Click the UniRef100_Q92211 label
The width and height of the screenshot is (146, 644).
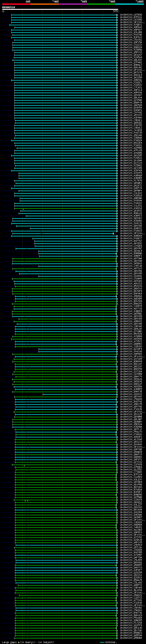(131, 575)
